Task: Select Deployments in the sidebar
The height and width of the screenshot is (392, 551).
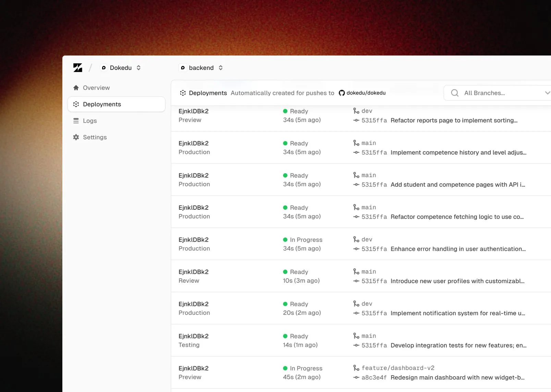Action: click(117, 104)
